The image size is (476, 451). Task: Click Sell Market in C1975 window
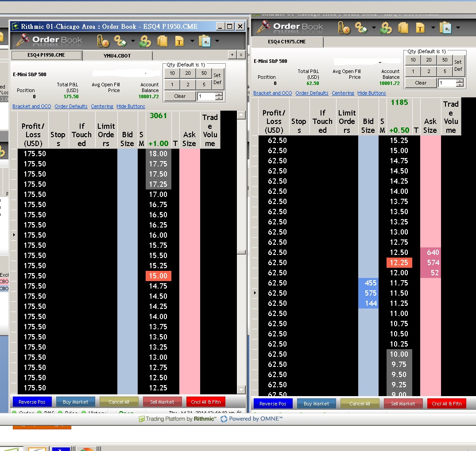pos(403,404)
